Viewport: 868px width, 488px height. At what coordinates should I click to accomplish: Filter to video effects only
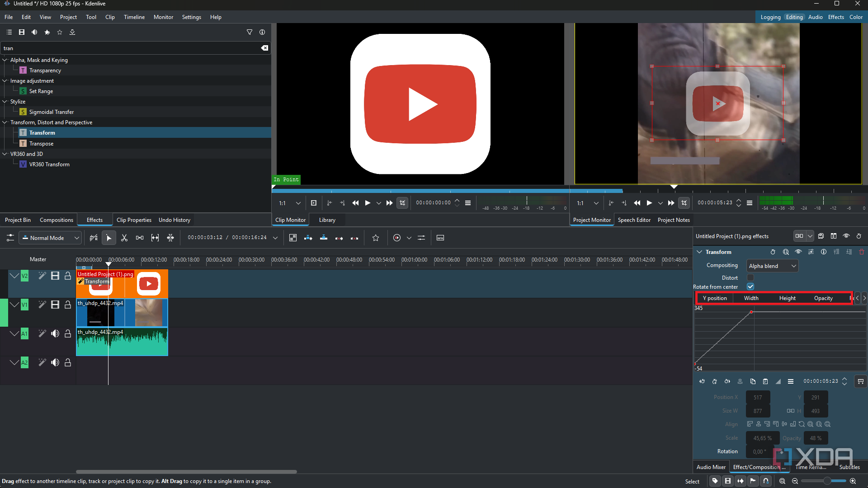(22, 32)
